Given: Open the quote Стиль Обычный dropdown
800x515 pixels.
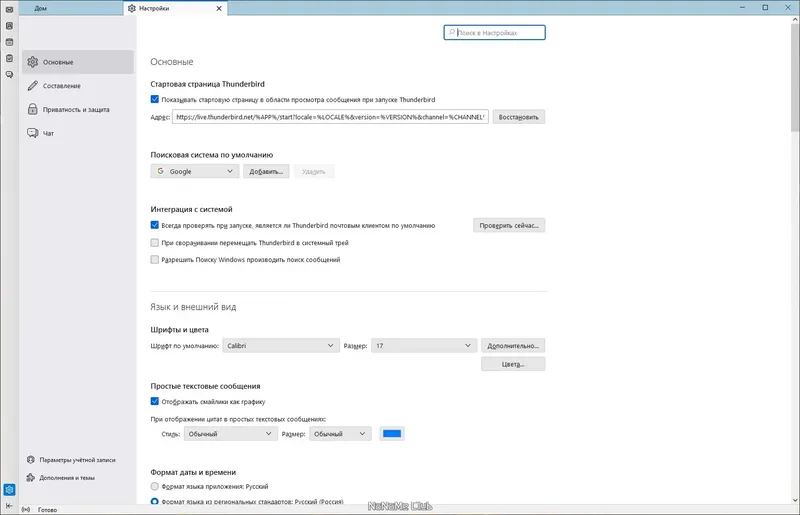Looking at the screenshot, I should [230, 434].
